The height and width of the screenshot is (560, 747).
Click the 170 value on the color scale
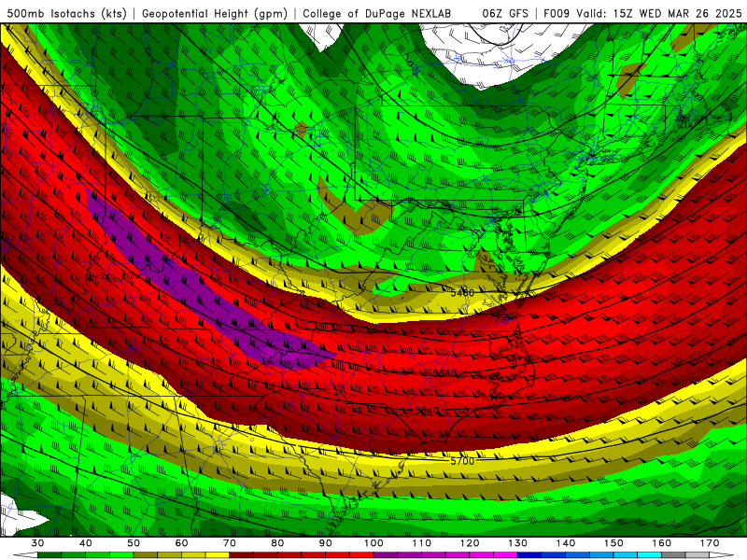click(x=710, y=543)
